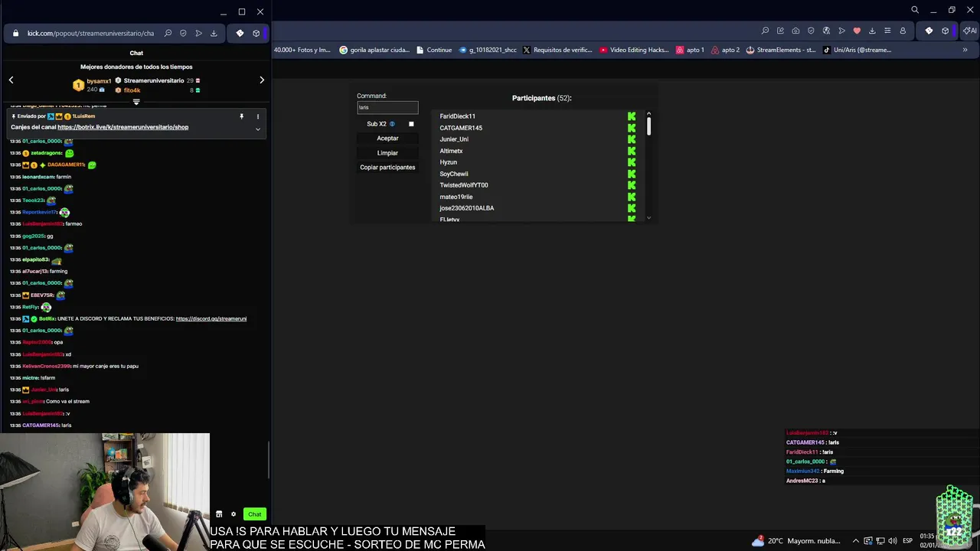
Task: Show next donors leaderboard with right arrow
Action: (x=262, y=80)
